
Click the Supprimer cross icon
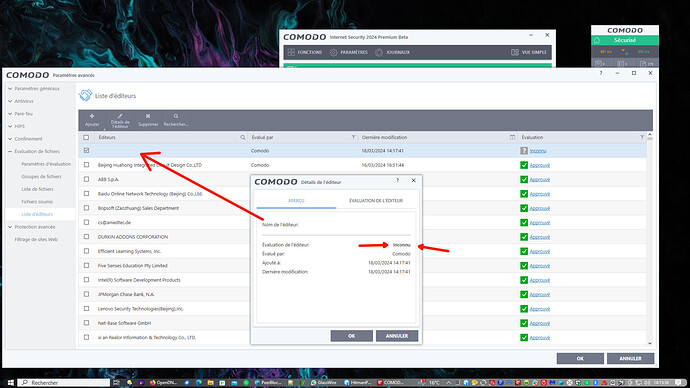tap(148, 116)
